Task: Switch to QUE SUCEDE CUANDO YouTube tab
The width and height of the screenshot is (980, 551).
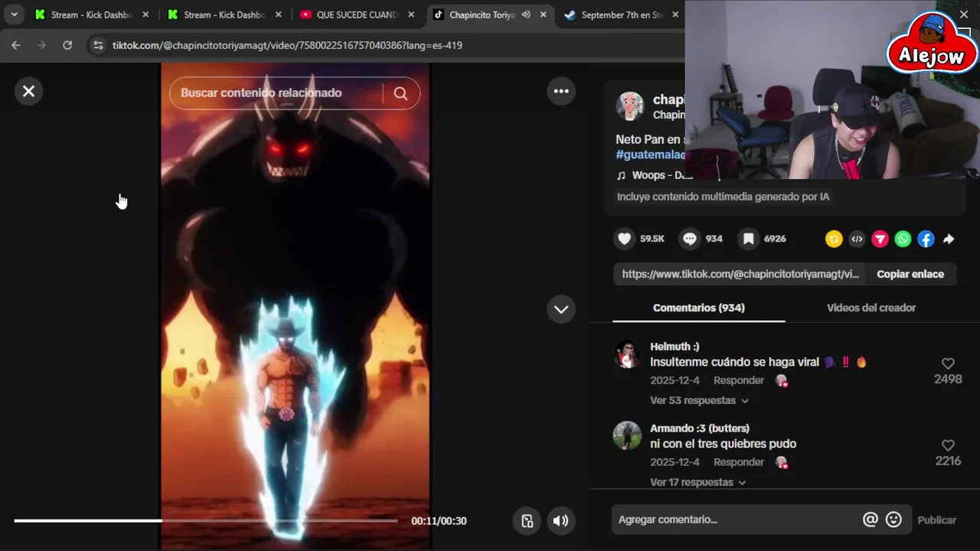Action: 357,15
